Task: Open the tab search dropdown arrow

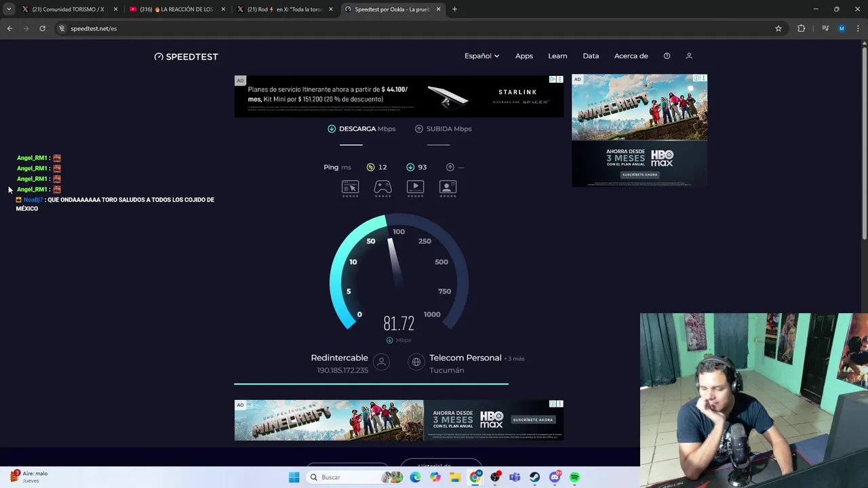Action: (x=9, y=9)
